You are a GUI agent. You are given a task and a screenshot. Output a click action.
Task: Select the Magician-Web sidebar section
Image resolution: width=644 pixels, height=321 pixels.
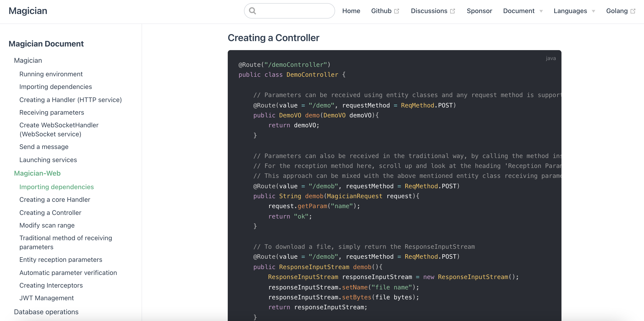37,173
